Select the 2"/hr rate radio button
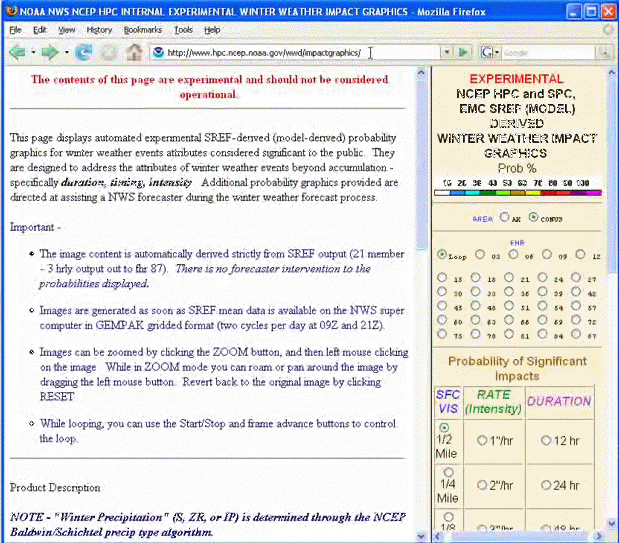This screenshot has height=543, width=619. [482, 485]
